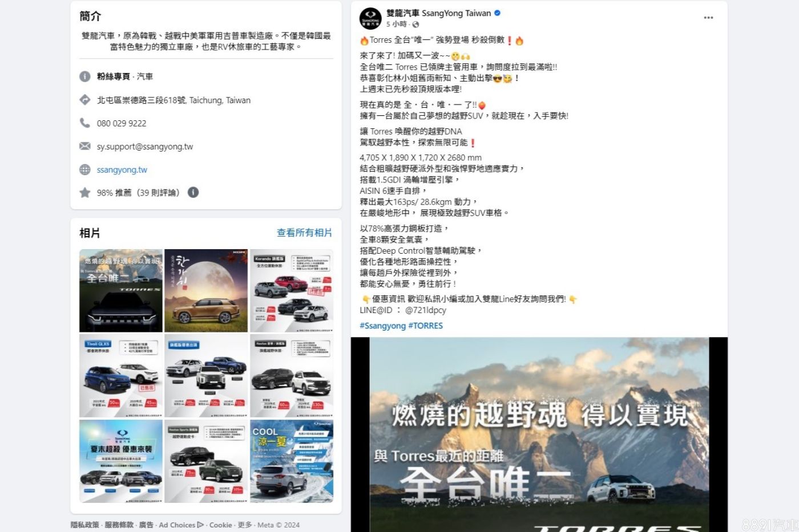Click the SsangYong Taiwan profile avatar
Image resolution: width=799 pixels, height=532 pixels.
(370, 18)
